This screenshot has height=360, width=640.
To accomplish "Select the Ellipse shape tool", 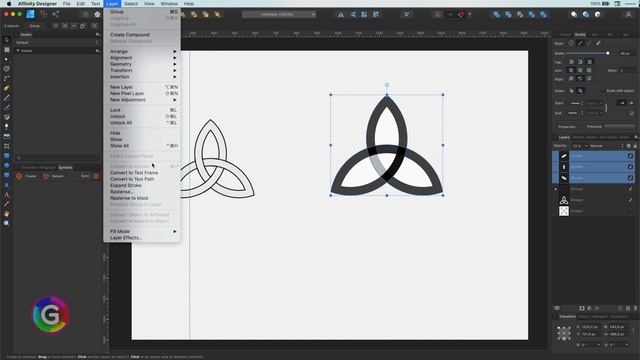I will [x=7, y=165].
